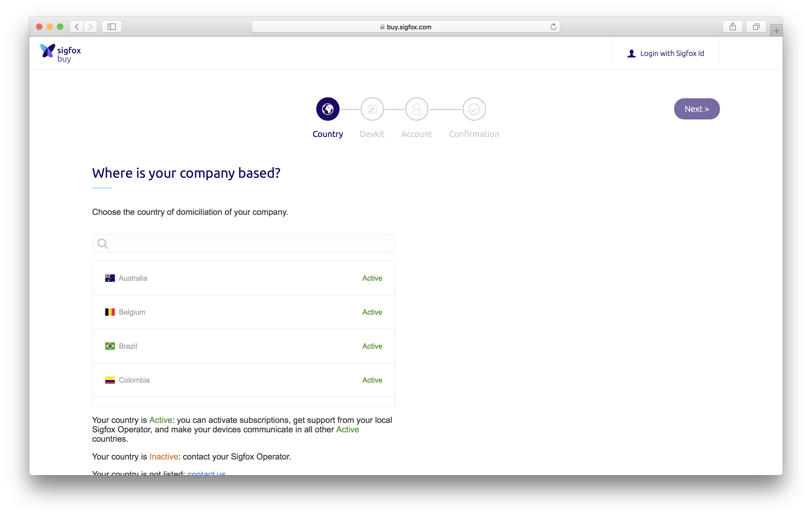Click the Confirmation checkmark step icon
This screenshot has width=812, height=517.
click(474, 109)
